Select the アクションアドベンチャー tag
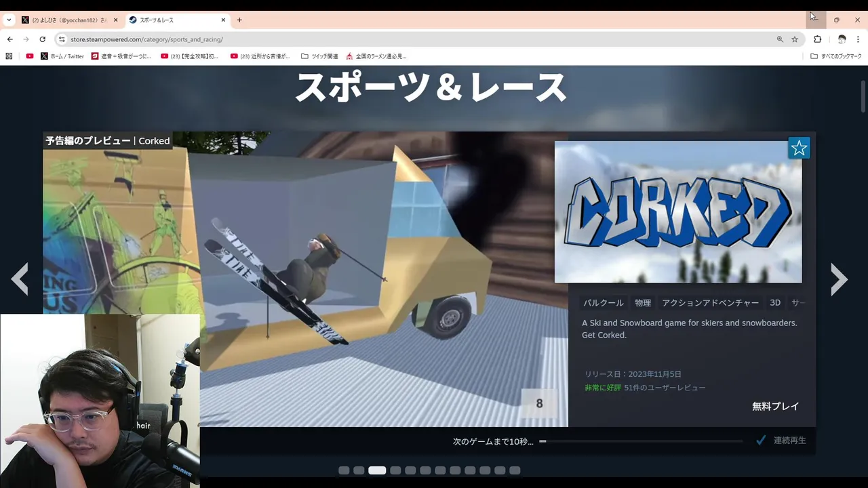Screen dimensions: 868x488 click(x=711, y=303)
